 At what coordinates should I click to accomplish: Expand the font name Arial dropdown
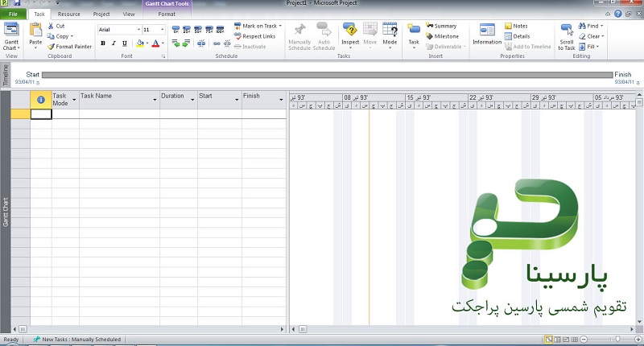138,30
